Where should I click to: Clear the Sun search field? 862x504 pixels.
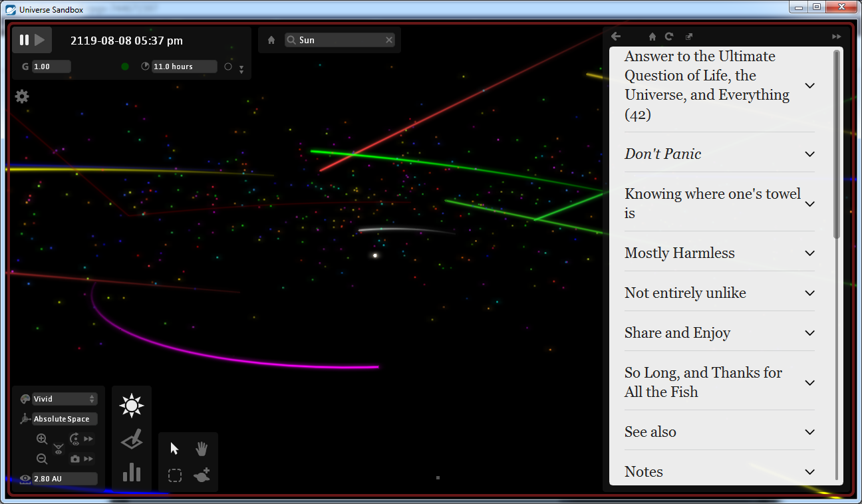pos(389,40)
